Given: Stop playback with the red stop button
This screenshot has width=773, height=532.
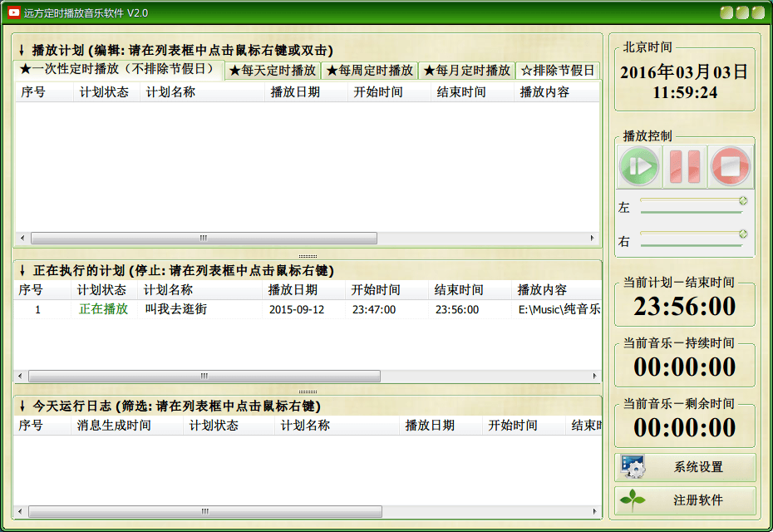Looking at the screenshot, I should point(730,166).
